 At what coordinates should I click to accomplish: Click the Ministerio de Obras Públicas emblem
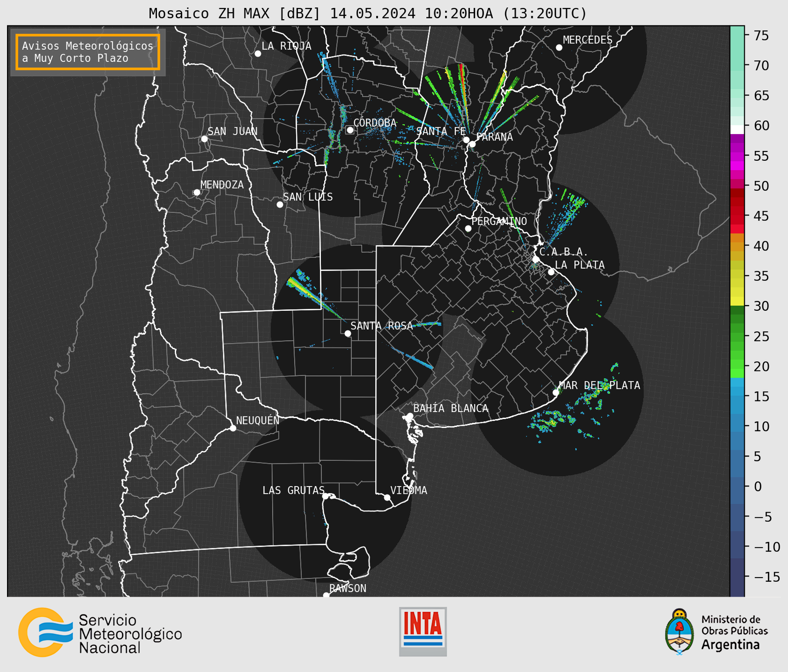[680, 631]
